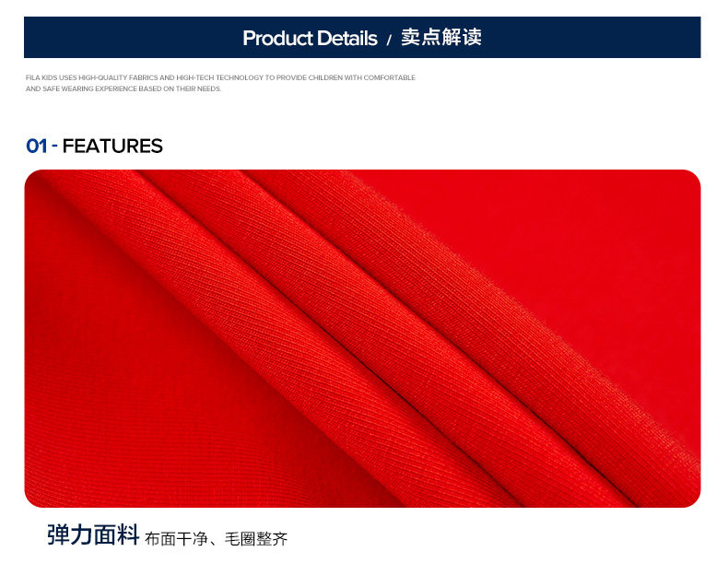
Task: Click the "FEATURES" section heading
Action: pyautogui.click(x=112, y=147)
